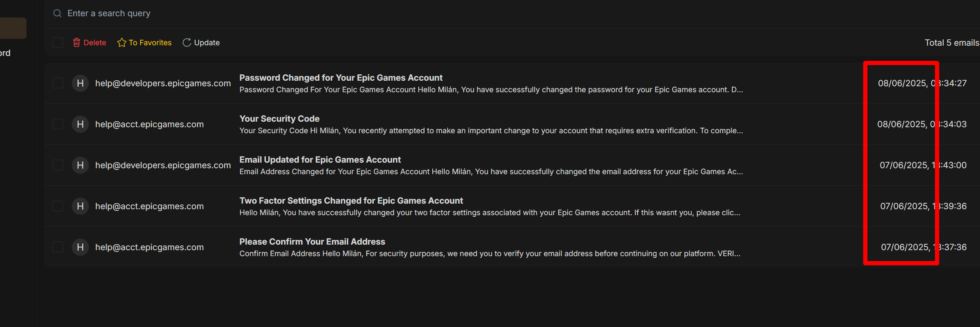Viewport: 980px width, 327px height.
Task: Open the Please Confirm Your Email Address subject
Action: [312, 242]
